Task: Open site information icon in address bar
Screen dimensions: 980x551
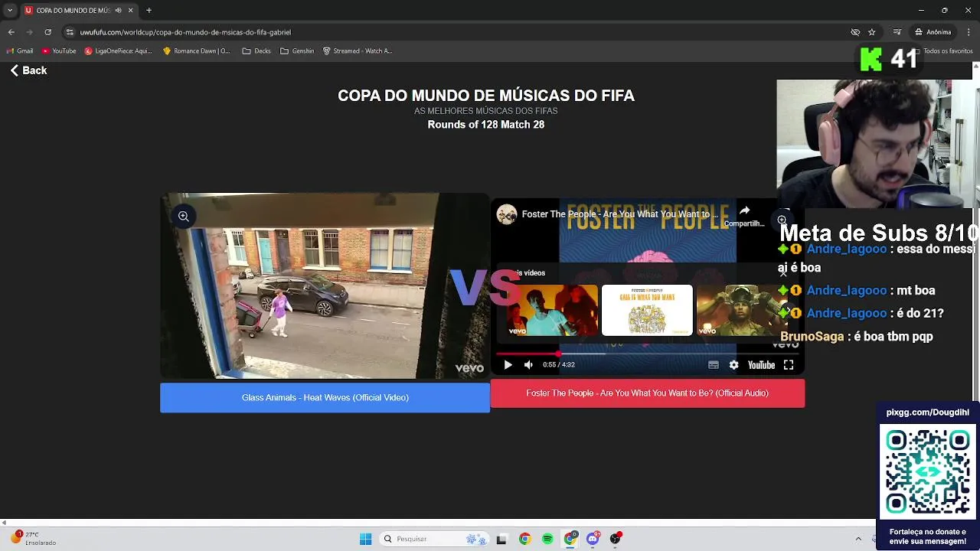Action: point(70,32)
